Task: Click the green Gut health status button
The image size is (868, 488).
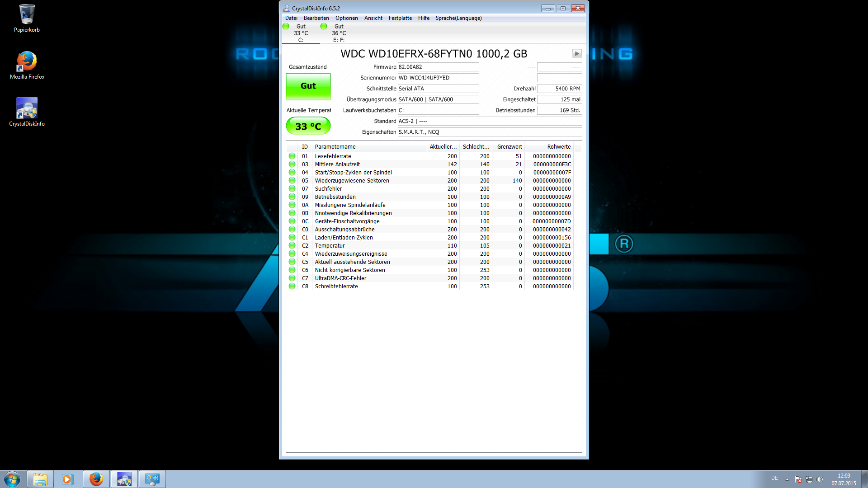Action: tap(308, 86)
